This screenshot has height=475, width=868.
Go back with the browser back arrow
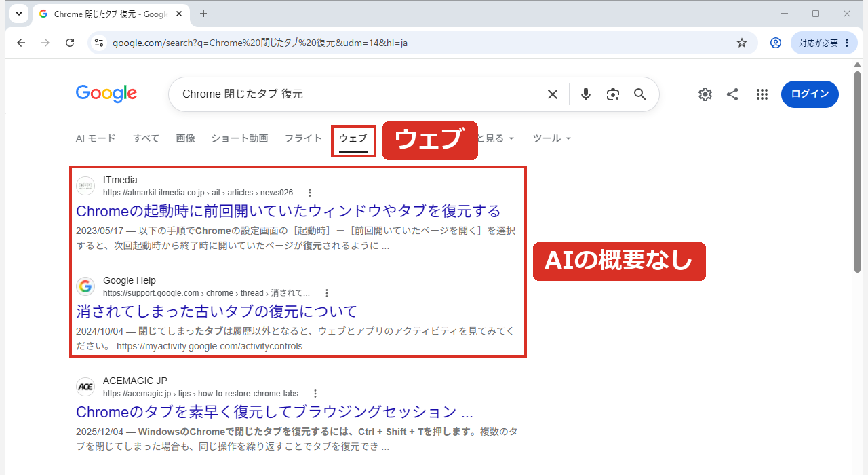pyautogui.click(x=21, y=43)
